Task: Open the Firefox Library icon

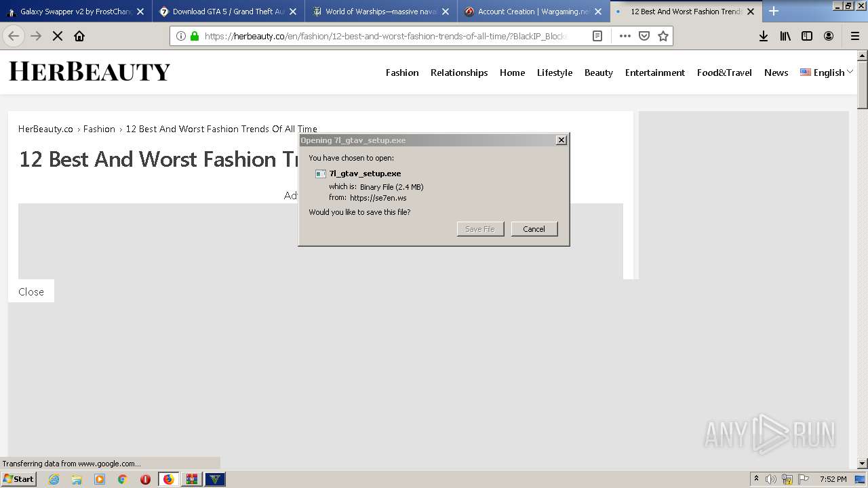Action: [785, 37]
